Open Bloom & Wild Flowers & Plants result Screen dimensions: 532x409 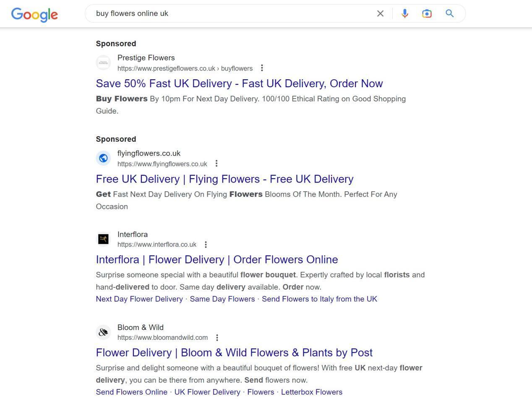pos(234,353)
